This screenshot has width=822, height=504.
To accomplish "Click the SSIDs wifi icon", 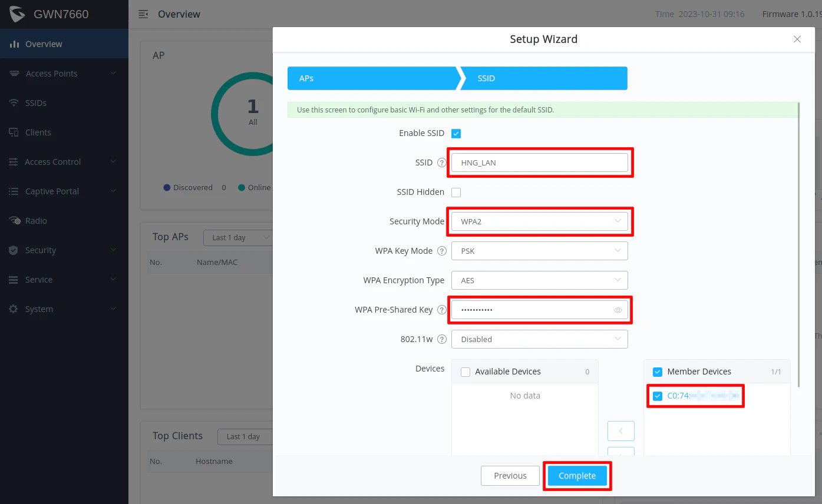I will pyautogui.click(x=14, y=103).
